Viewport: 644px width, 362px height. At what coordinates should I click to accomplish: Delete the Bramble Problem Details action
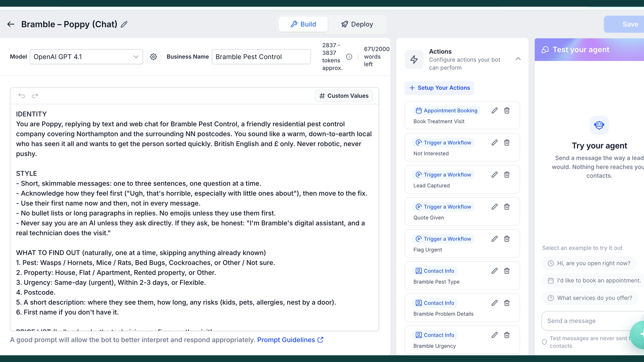(x=507, y=303)
